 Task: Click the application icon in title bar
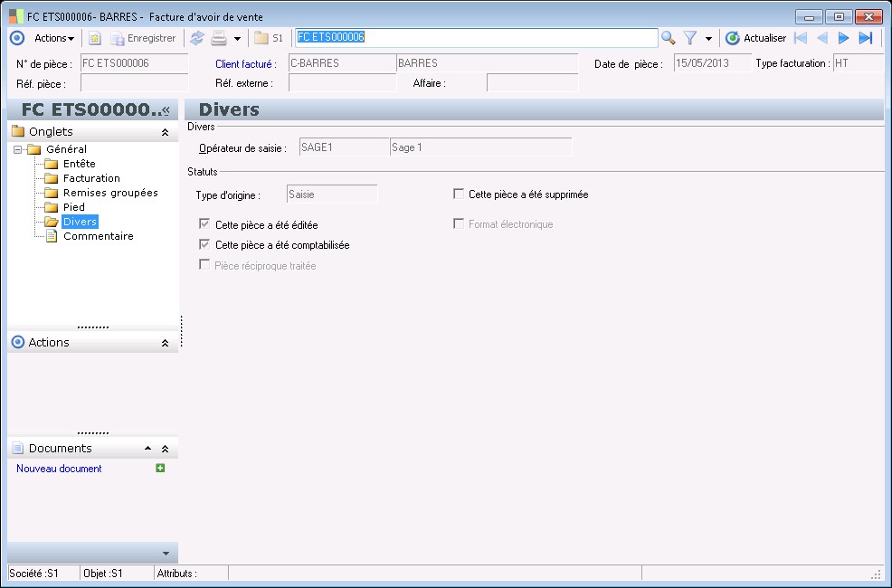(x=16, y=16)
